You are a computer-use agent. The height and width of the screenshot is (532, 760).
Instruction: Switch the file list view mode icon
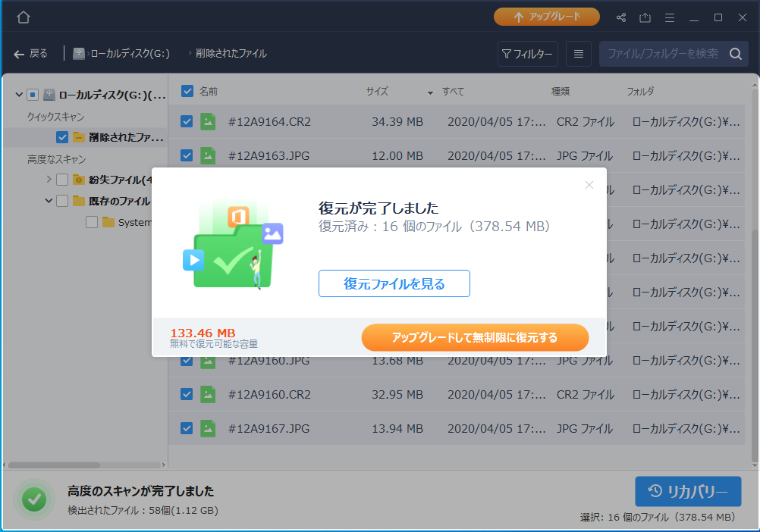click(579, 54)
